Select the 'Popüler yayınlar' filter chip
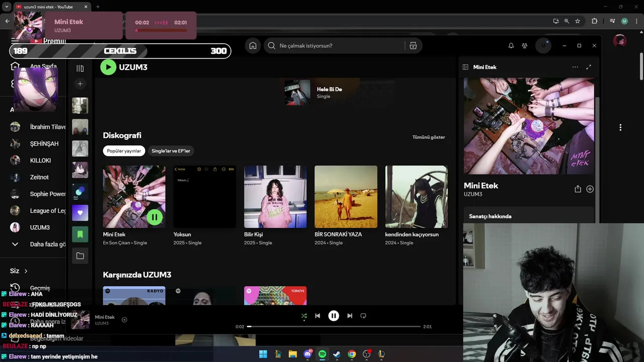 point(124,151)
